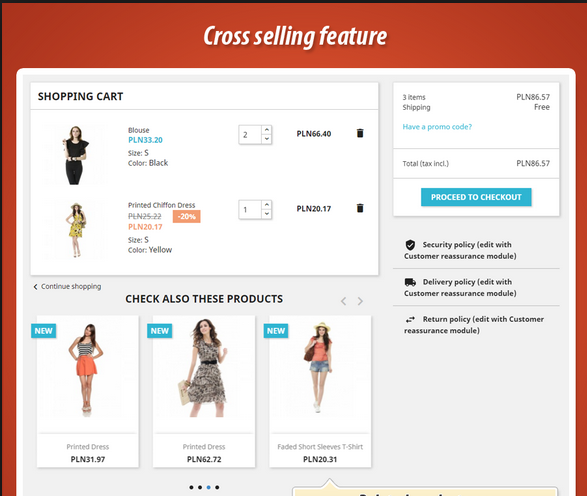Increase Blouse quantity with up arrow

[x=267, y=130]
